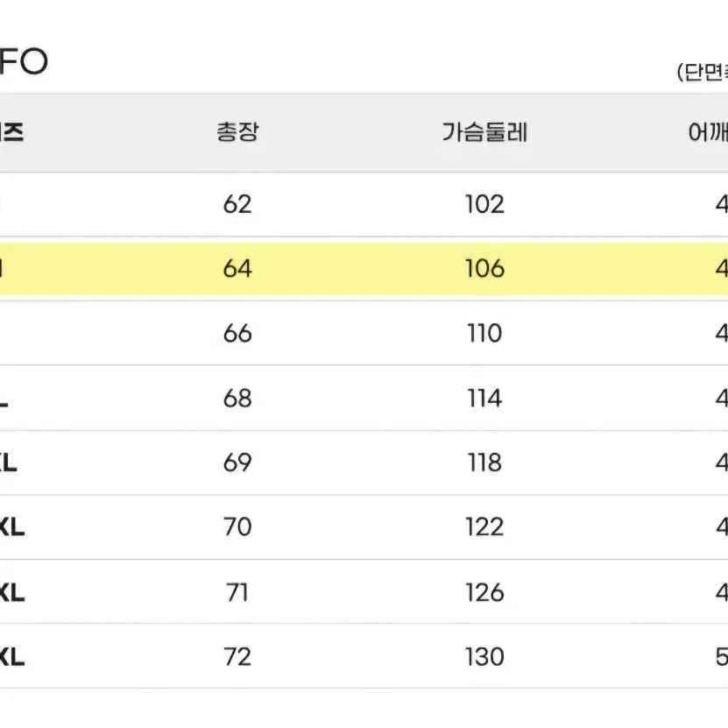Click the 총장 column header
Viewport: 728px width, 728px height.
pyautogui.click(x=237, y=132)
